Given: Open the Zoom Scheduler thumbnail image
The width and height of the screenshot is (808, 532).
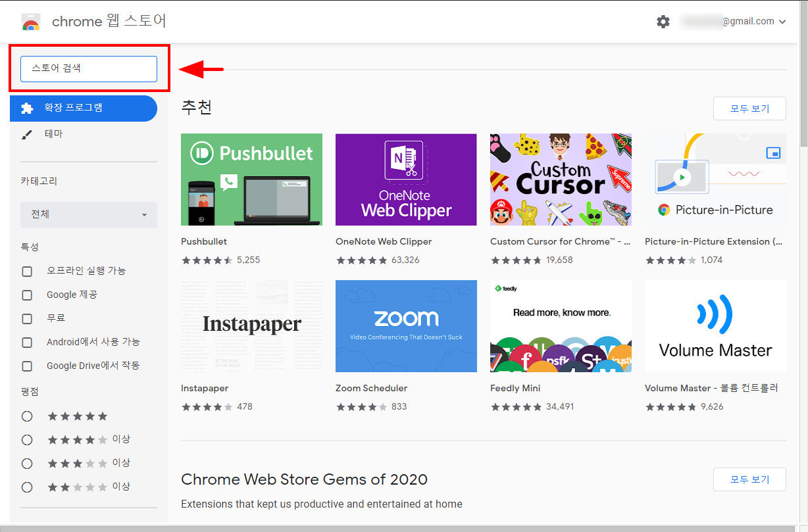Looking at the screenshot, I should point(406,326).
